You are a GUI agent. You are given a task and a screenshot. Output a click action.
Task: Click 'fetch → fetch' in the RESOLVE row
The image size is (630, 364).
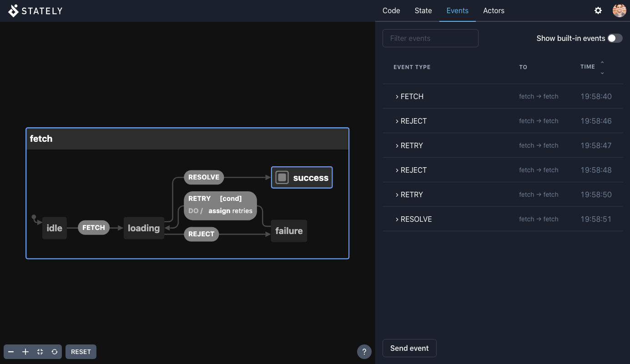539,219
